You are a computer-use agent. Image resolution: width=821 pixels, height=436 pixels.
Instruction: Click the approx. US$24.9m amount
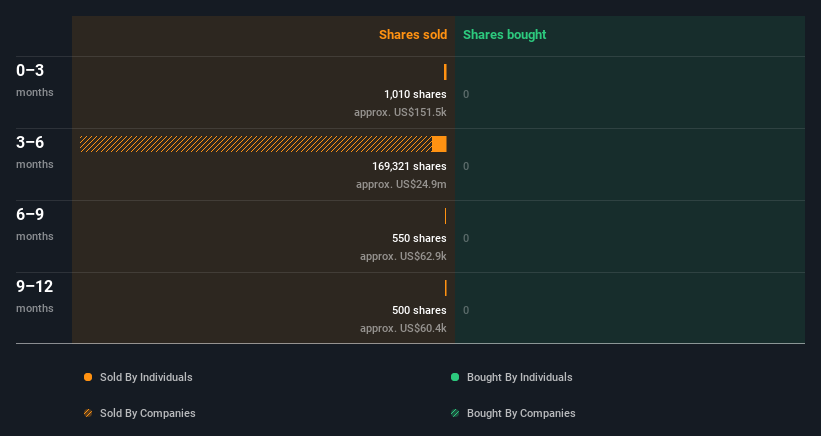(x=401, y=184)
